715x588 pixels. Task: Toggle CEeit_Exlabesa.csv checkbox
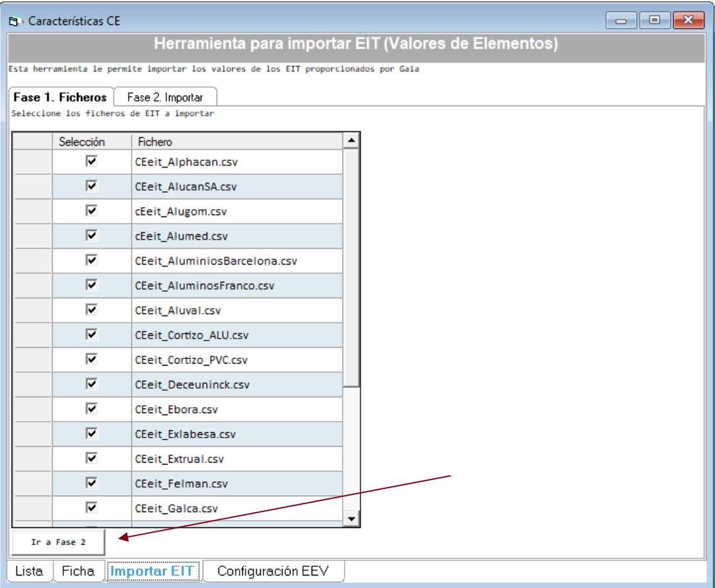(x=92, y=433)
